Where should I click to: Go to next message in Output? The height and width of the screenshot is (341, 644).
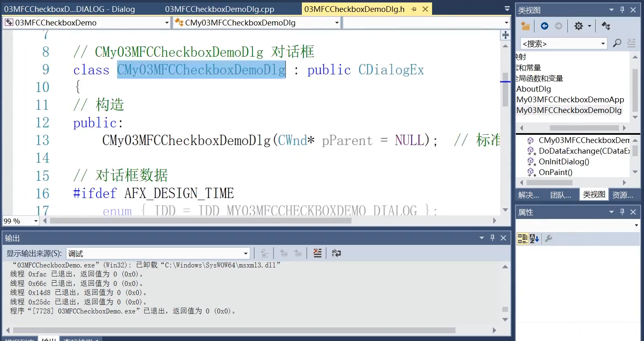[298, 253]
